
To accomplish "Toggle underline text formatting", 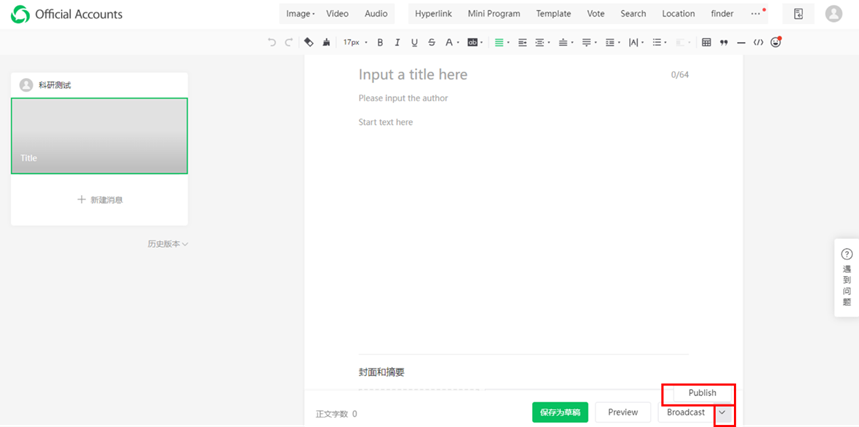I will tap(414, 43).
